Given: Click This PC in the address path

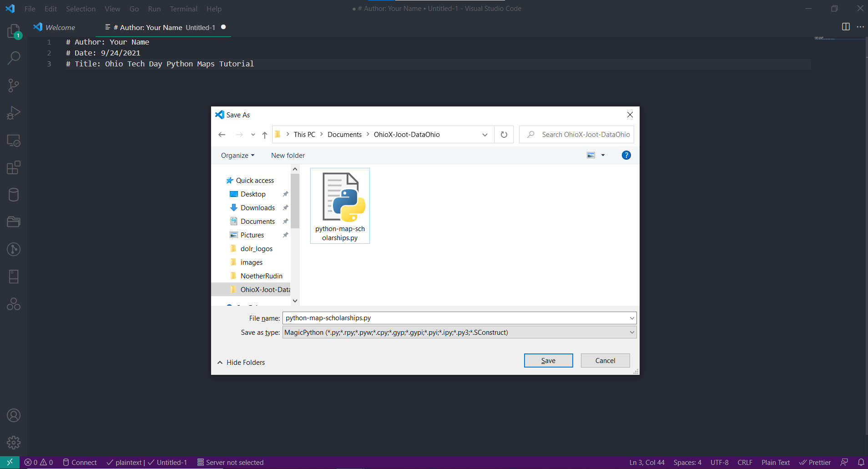Looking at the screenshot, I should click(x=304, y=135).
